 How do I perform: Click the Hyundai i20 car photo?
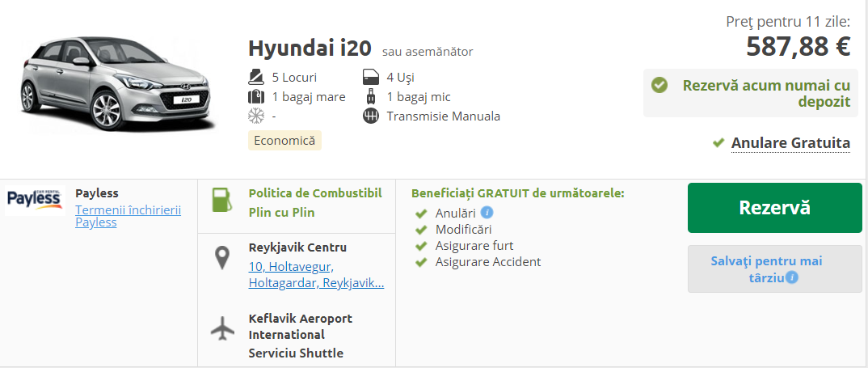[x=117, y=83]
